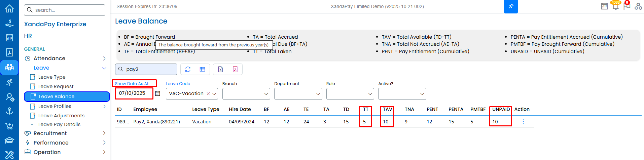
Task: Clear the VAC-Vacation leave code selection
Action: [208, 94]
